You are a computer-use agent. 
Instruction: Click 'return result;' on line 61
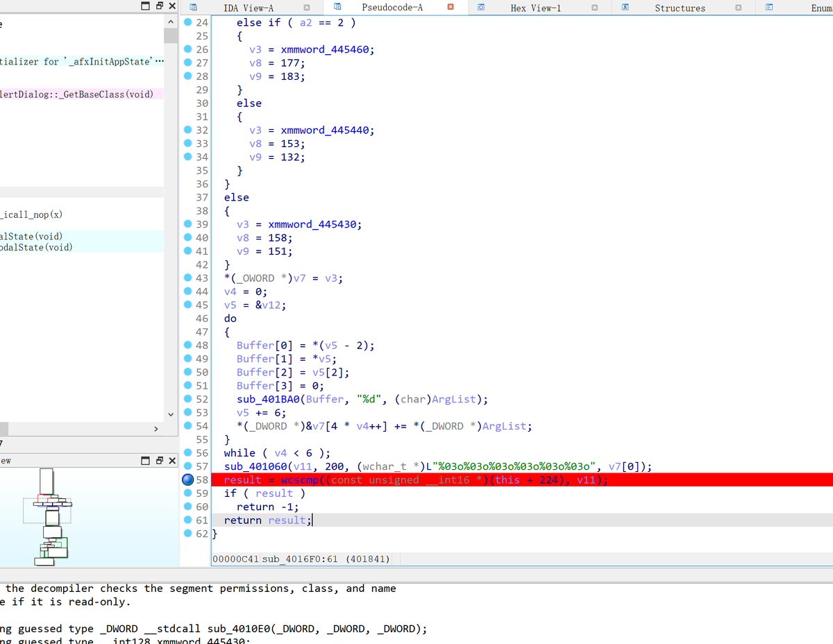tap(269, 520)
